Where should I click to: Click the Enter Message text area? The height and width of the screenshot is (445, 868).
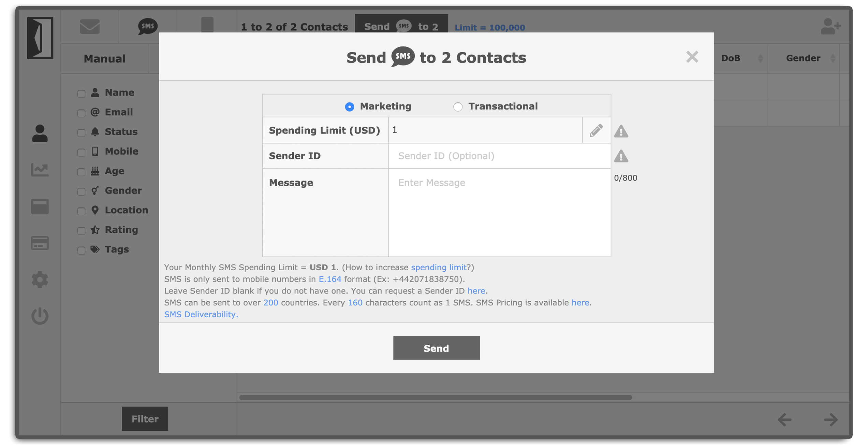point(498,213)
